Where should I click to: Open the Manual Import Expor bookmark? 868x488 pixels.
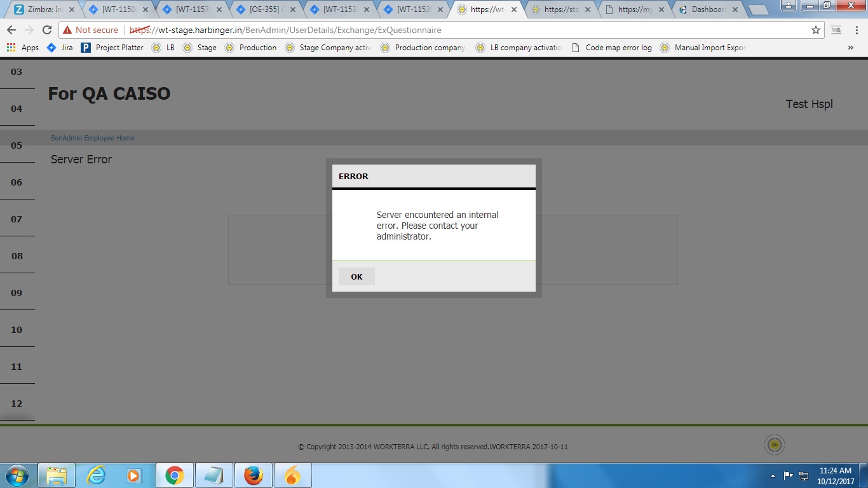click(703, 48)
